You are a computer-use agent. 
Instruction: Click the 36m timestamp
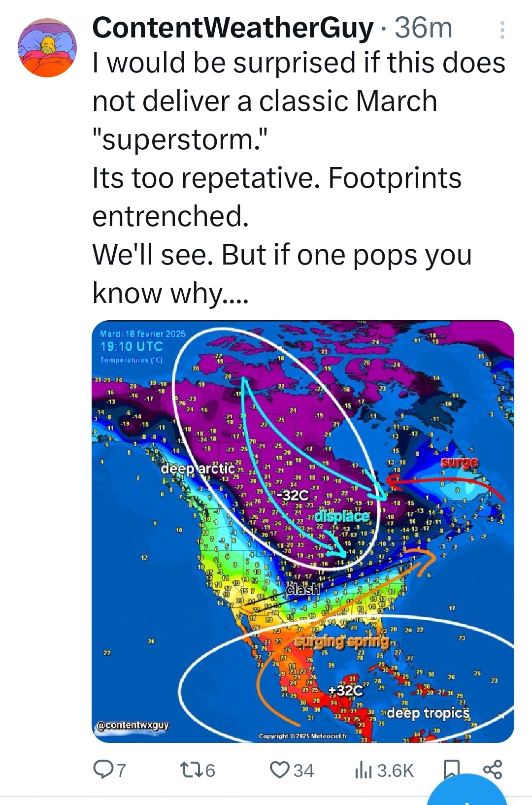(x=423, y=28)
